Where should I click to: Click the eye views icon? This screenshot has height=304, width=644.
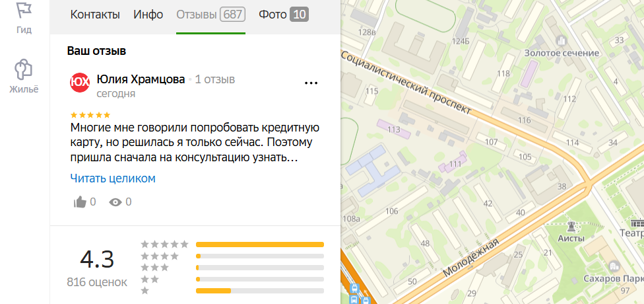coord(115,202)
